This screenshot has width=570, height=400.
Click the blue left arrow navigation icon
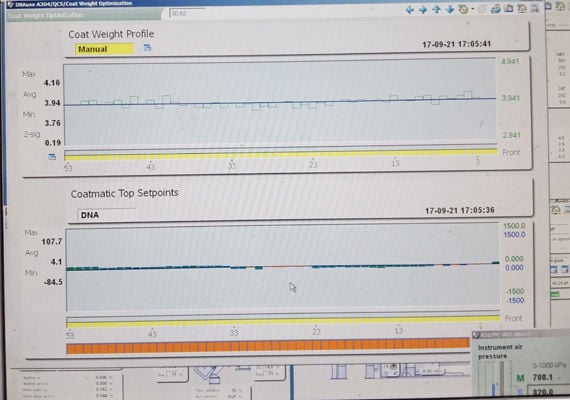[x=410, y=10]
